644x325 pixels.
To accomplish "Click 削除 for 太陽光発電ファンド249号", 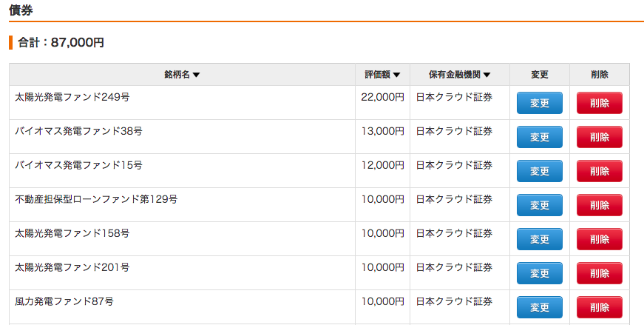I will pos(599,103).
